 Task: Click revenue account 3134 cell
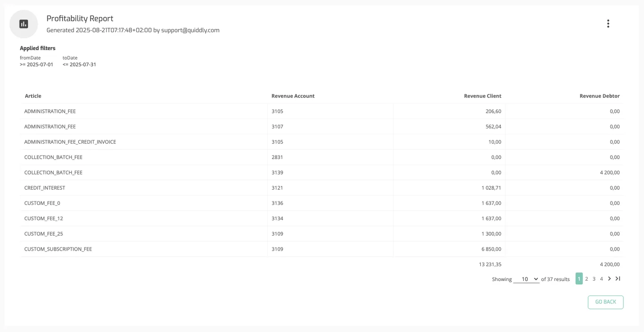[x=330, y=218]
